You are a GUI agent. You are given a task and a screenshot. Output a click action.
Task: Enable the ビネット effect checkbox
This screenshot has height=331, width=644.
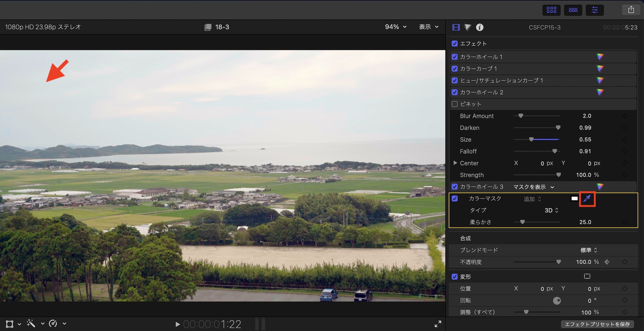click(455, 104)
